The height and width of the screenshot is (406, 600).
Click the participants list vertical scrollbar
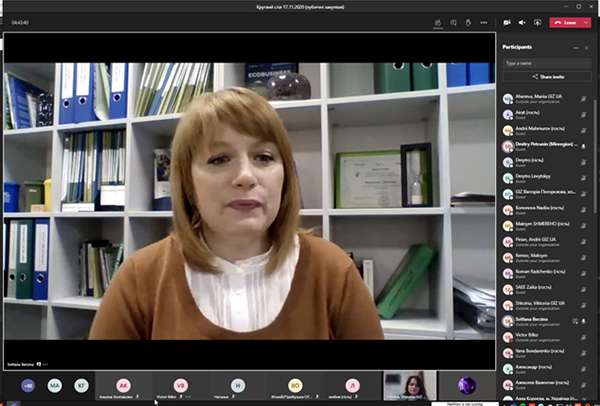pos(595,157)
